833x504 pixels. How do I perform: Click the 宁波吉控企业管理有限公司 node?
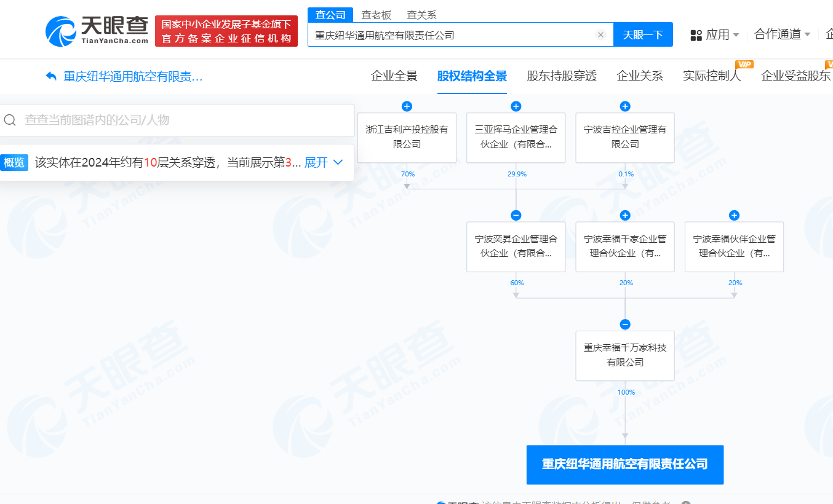pos(625,138)
